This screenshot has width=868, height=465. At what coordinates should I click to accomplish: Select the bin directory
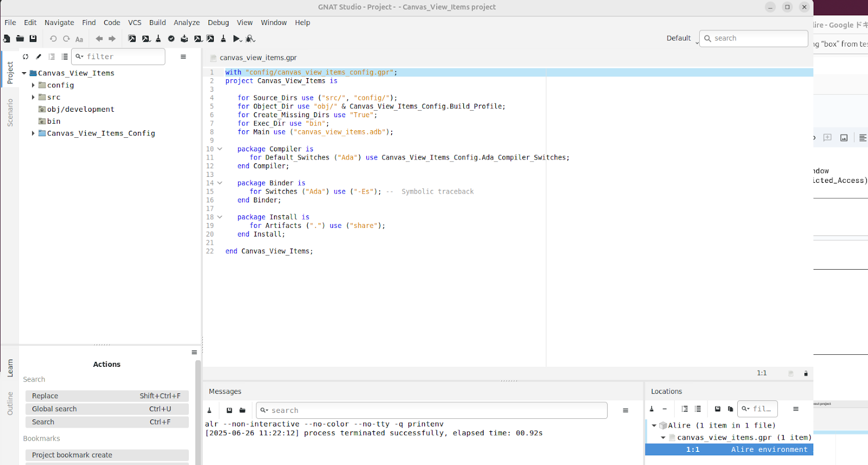point(49,121)
